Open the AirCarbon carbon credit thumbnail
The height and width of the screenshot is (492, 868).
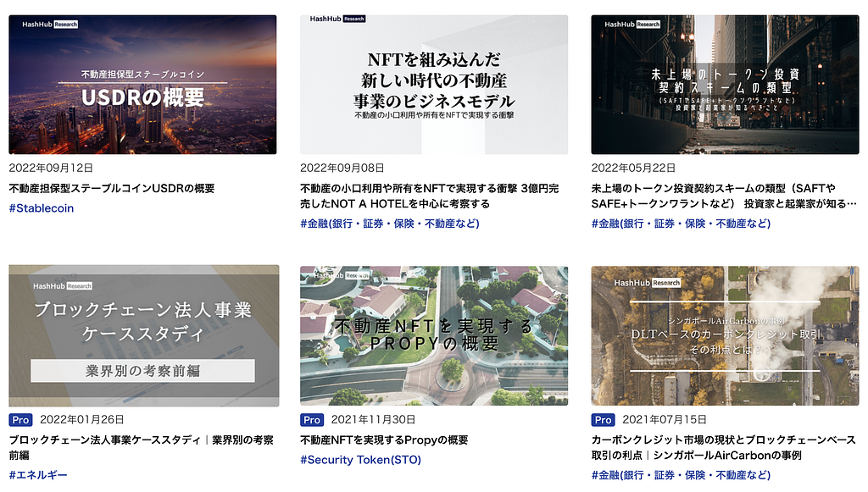(x=725, y=336)
